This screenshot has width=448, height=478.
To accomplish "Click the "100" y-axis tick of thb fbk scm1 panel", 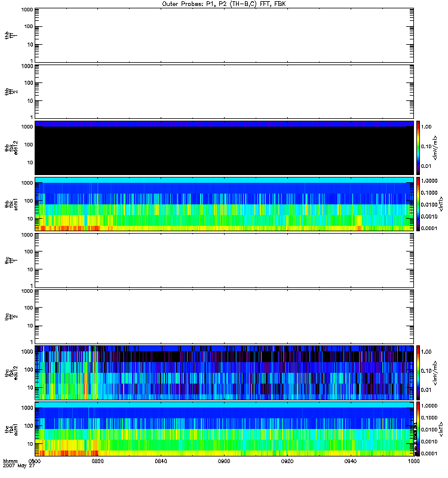I will click(x=29, y=201).
